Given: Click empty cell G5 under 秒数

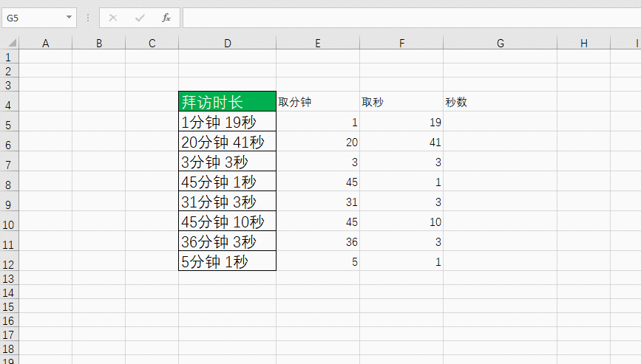Looking at the screenshot, I should click(x=501, y=122).
